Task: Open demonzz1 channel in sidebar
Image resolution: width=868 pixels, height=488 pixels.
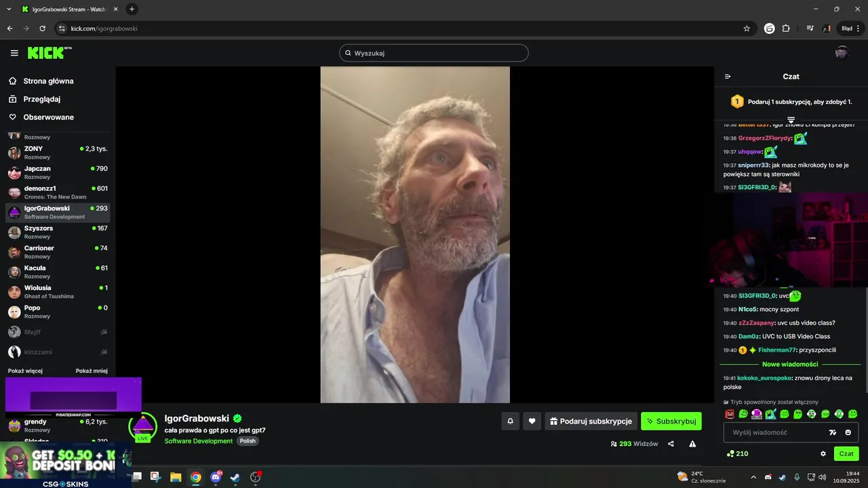Action: (x=58, y=192)
